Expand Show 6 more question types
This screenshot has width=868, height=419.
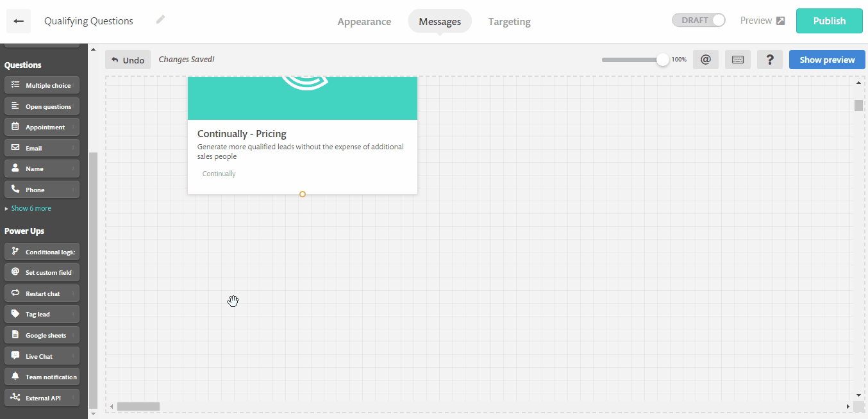[28, 208]
